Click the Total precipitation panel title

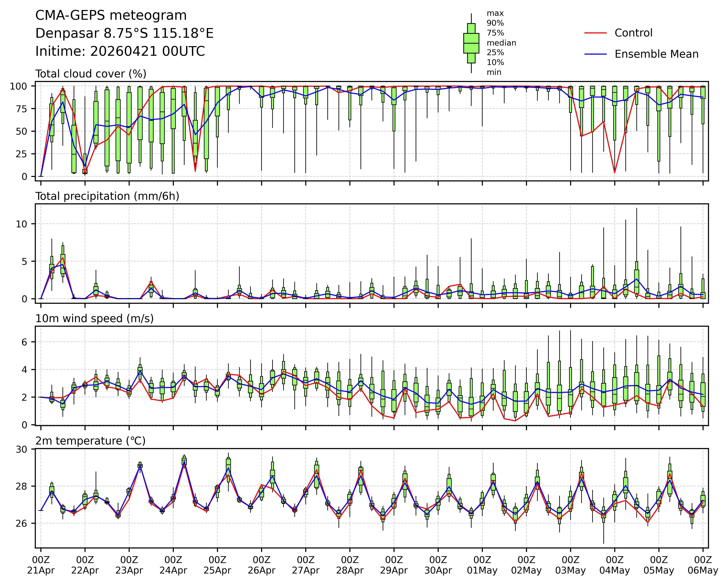[107, 196]
